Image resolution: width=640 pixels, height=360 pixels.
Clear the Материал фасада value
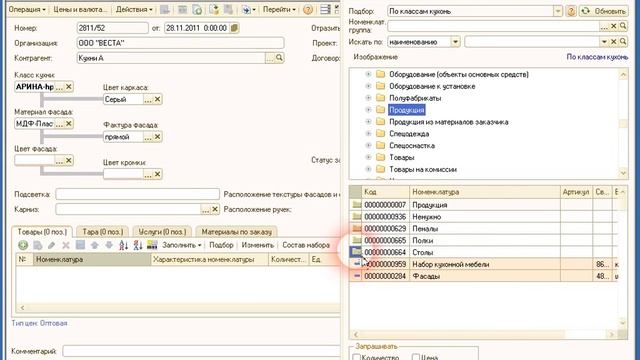tap(69, 123)
